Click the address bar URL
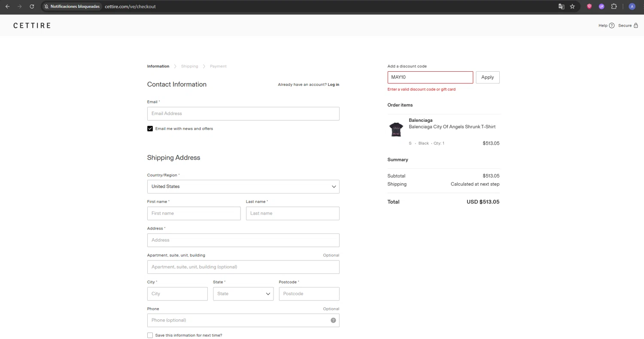The image size is (644, 339). (130, 6)
